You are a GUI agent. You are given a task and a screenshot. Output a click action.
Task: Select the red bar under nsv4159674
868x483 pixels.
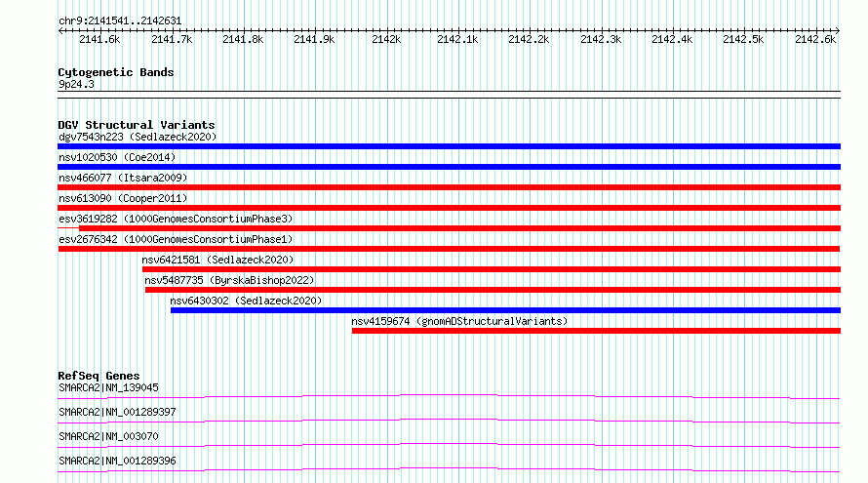tap(596, 331)
